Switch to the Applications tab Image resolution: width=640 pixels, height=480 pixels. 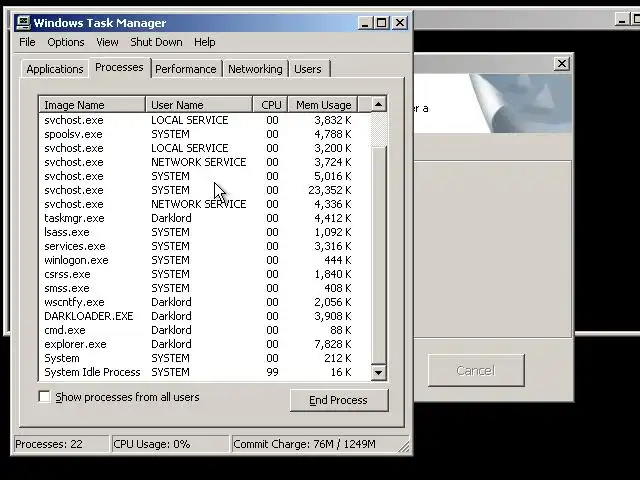click(x=55, y=69)
